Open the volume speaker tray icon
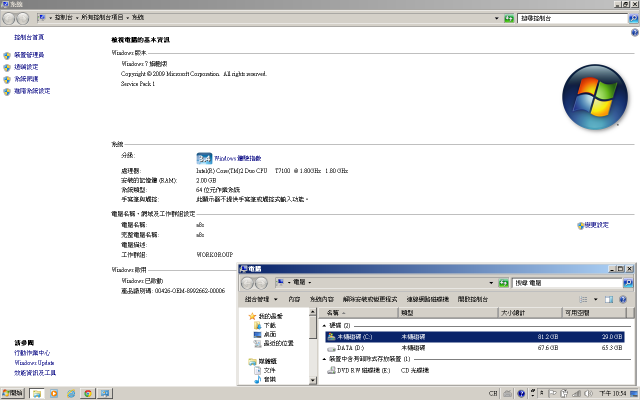Screen dimensions: 640x400 (x=588, y=393)
